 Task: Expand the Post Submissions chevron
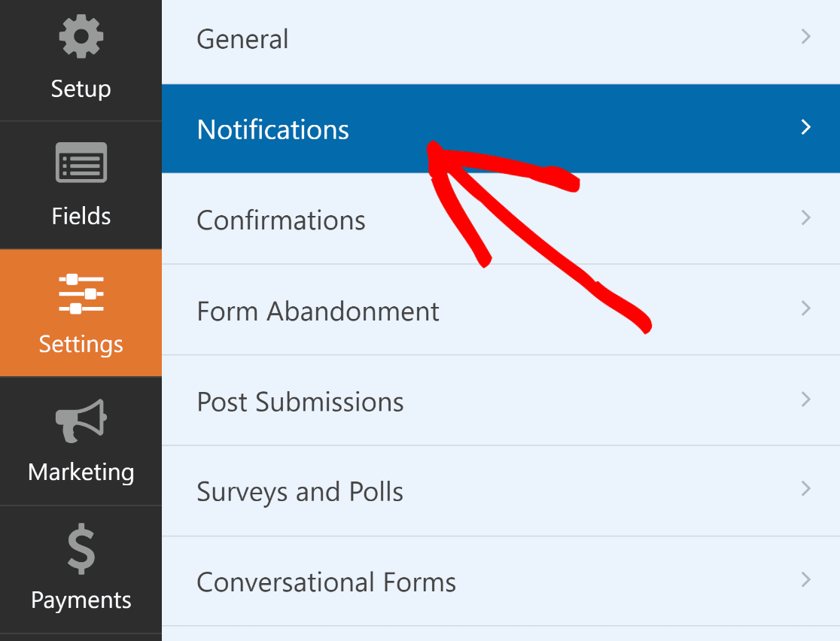805,400
